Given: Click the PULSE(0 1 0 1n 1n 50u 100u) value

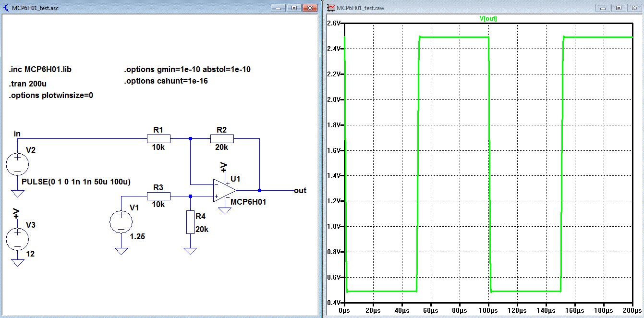Looking at the screenshot, I should [x=76, y=182].
